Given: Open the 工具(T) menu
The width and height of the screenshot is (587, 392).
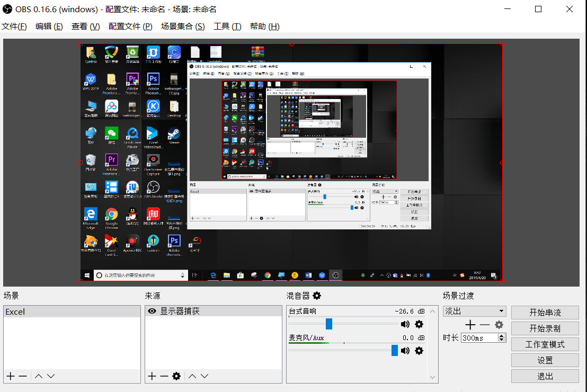Looking at the screenshot, I should (227, 26).
